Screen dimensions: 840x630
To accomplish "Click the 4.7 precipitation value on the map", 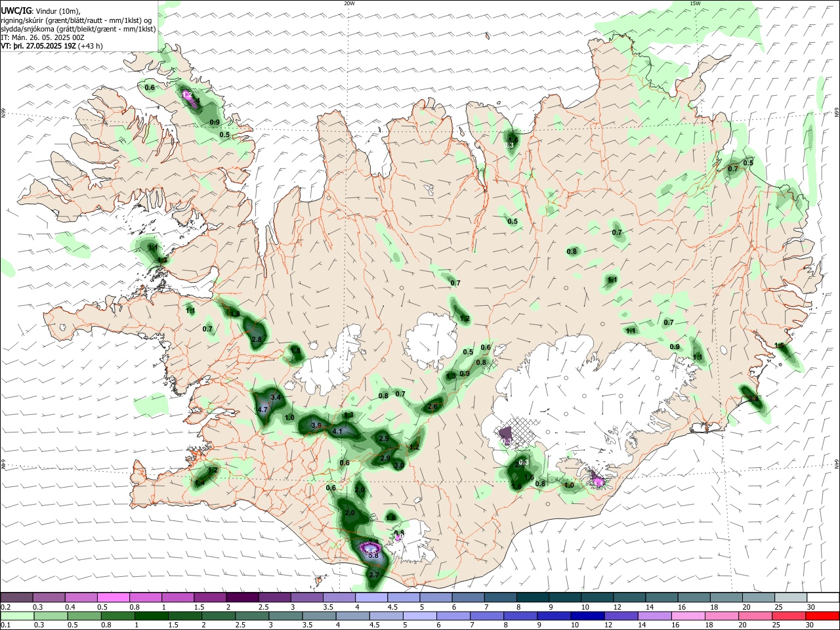I will click(x=262, y=409).
